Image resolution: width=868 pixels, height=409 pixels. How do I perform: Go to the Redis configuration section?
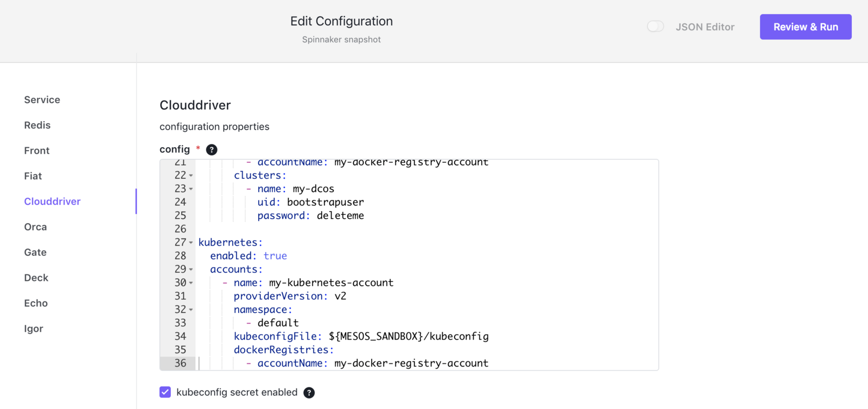point(37,125)
